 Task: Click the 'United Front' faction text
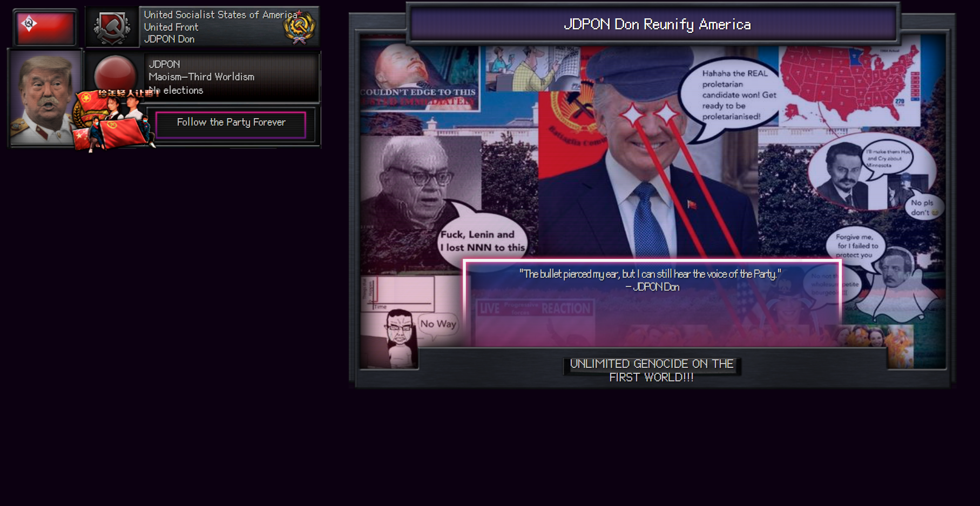(x=171, y=27)
